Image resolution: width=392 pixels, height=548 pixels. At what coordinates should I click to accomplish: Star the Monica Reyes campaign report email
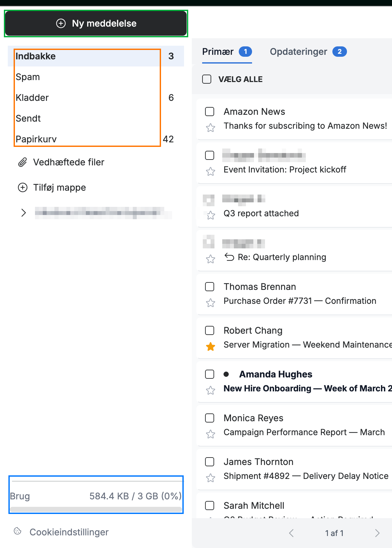(211, 434)
